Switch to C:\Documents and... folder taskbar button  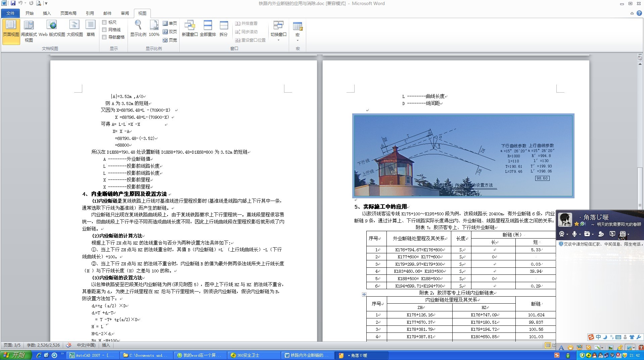146,355
